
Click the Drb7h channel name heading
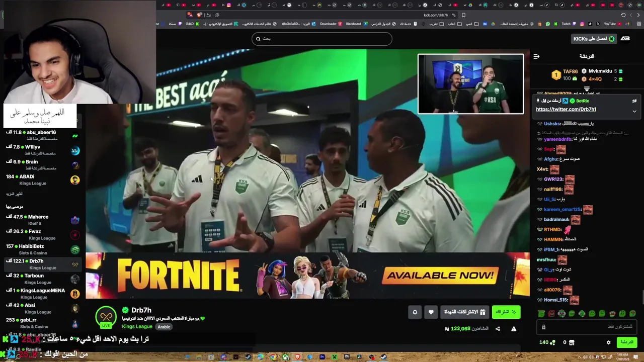point(141,310)
